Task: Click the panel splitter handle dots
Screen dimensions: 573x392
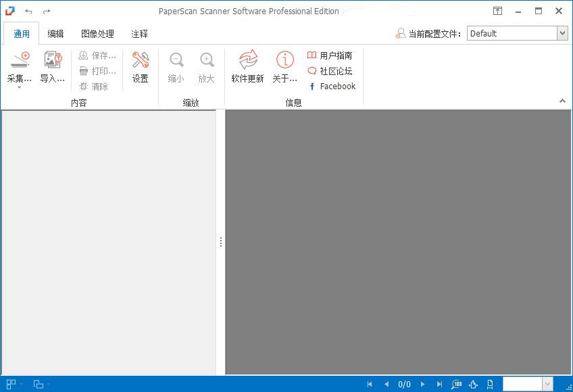Action: point(220,242)
